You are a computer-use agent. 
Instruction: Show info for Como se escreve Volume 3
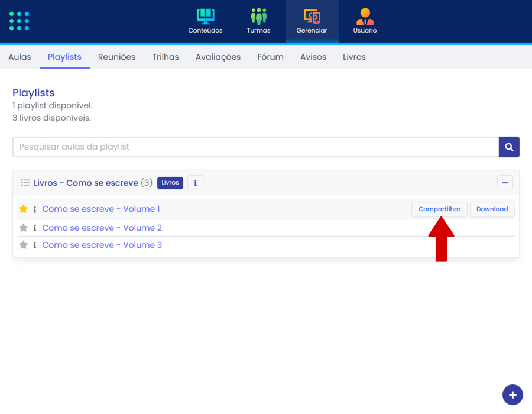pos(35,245)
